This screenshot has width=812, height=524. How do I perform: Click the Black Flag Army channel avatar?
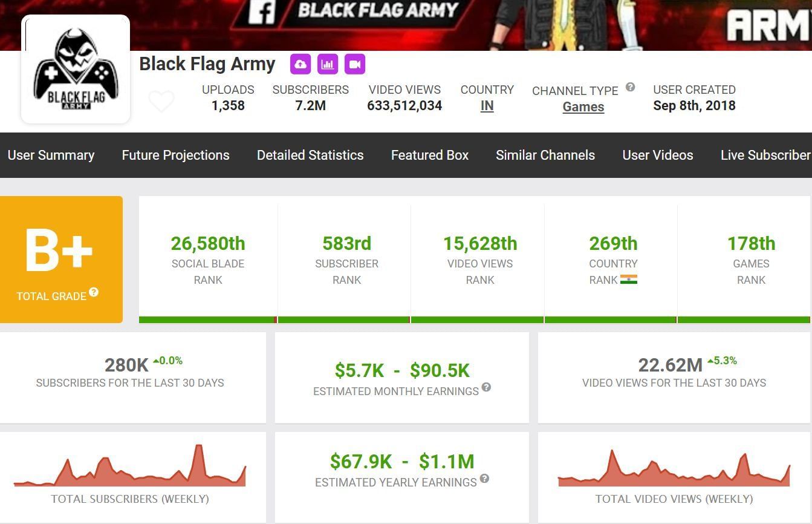point(76,69)
